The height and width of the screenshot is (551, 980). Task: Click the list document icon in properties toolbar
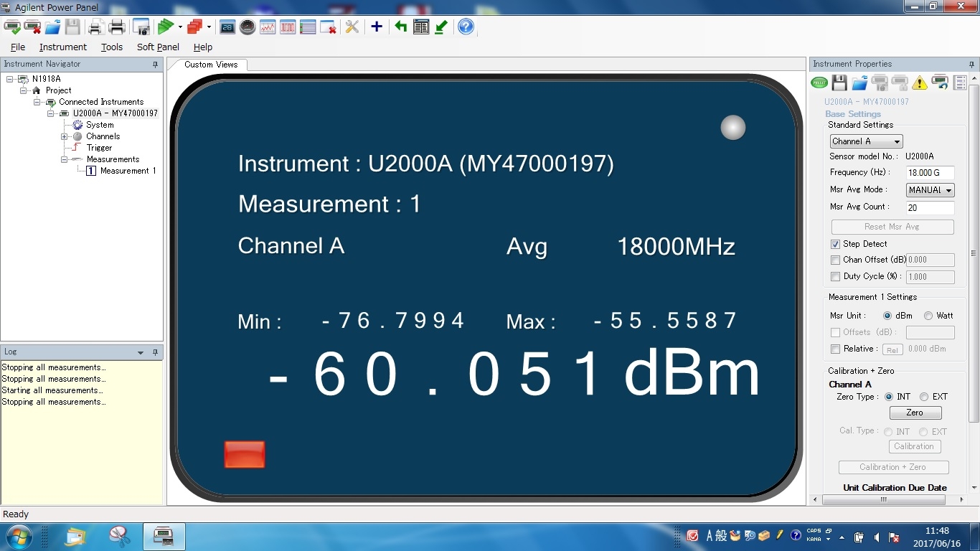[x=960, y=83]
